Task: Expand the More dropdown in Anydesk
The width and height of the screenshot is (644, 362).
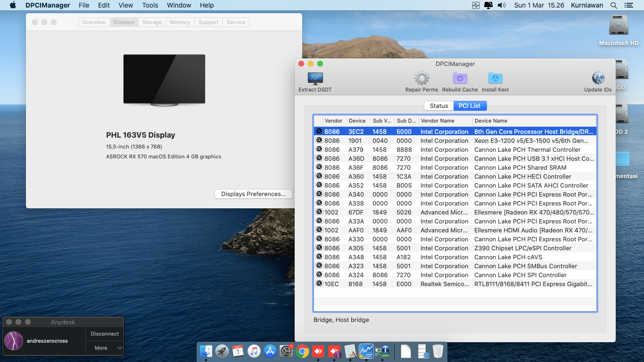Action: tap(105, 348)
